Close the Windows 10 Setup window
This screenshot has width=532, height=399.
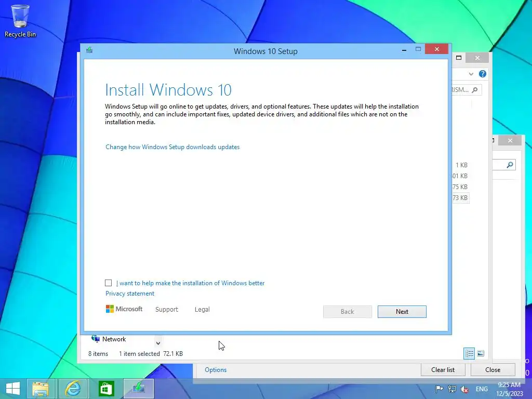pyautogui.click(x=436, y=49)
